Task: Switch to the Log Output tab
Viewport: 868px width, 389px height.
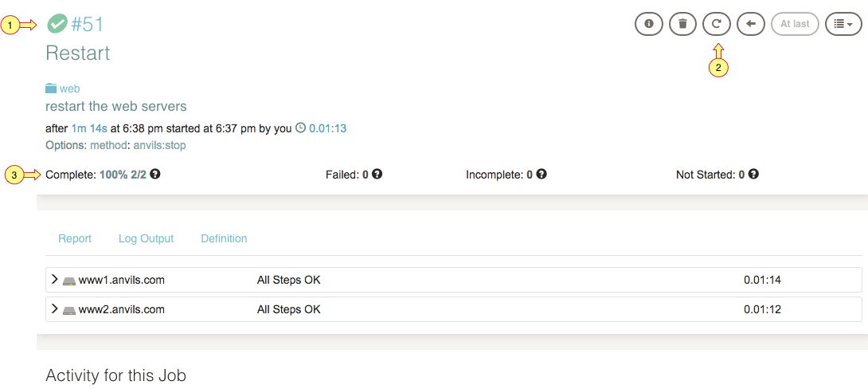Action: pos(147,238)
